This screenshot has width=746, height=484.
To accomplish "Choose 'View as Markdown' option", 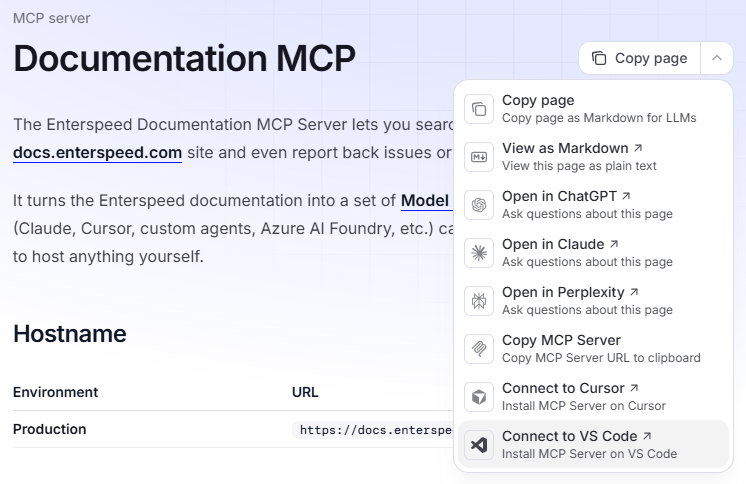I will (593, 157).
